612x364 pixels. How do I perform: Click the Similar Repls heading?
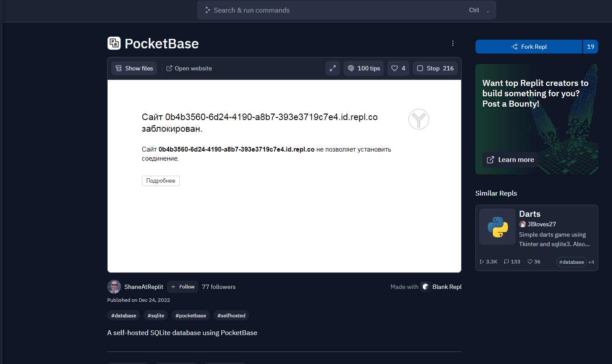[496, 193]
